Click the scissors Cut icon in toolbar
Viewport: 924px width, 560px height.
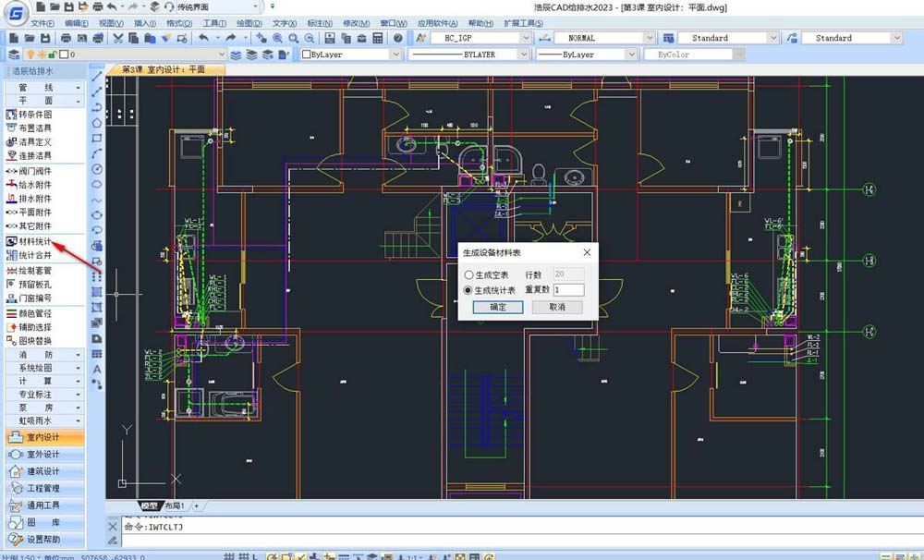point(117,39)
